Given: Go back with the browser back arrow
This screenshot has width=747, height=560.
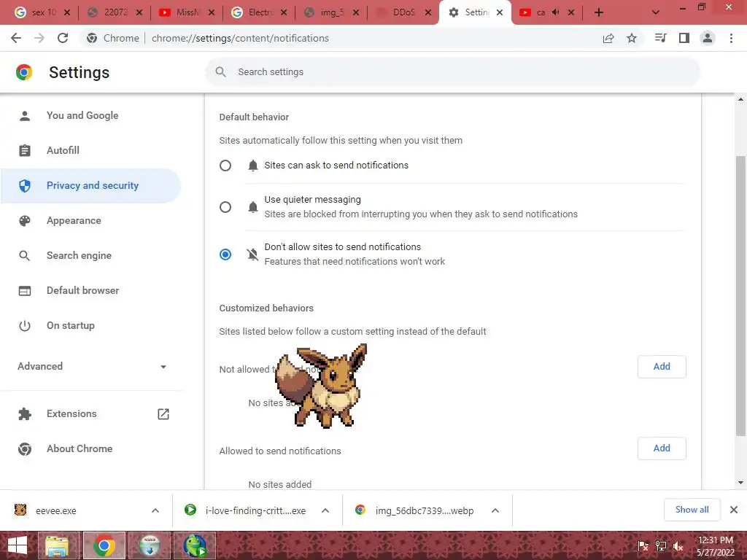Looking at the screenshot, I should 16,38.
